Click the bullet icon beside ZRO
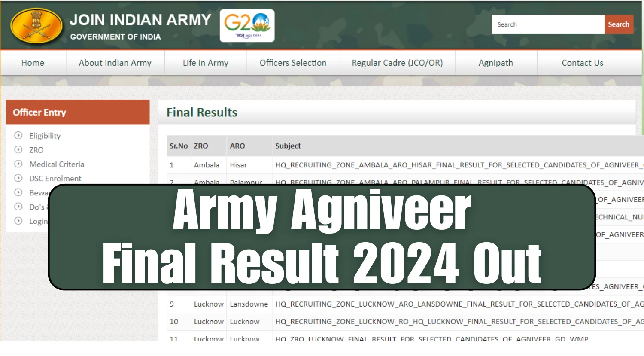Screen dimensions: 644x356 point(18,149)
